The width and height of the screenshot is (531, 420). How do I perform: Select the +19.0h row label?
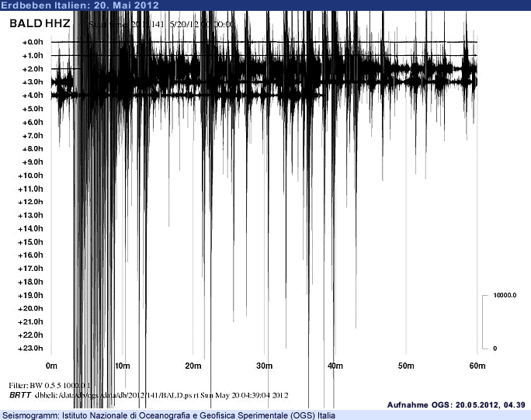pyautogui.click(x=30, y=295)
